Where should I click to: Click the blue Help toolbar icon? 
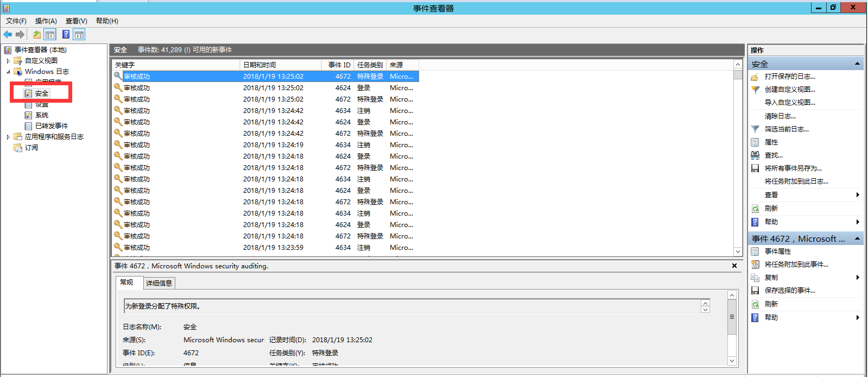[66, 35]
